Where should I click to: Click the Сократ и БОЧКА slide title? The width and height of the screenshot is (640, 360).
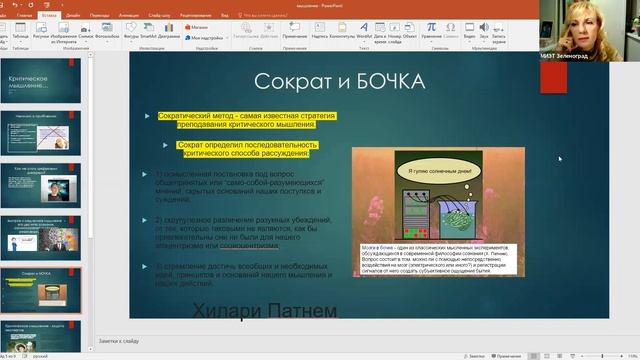tap(340, 82)
